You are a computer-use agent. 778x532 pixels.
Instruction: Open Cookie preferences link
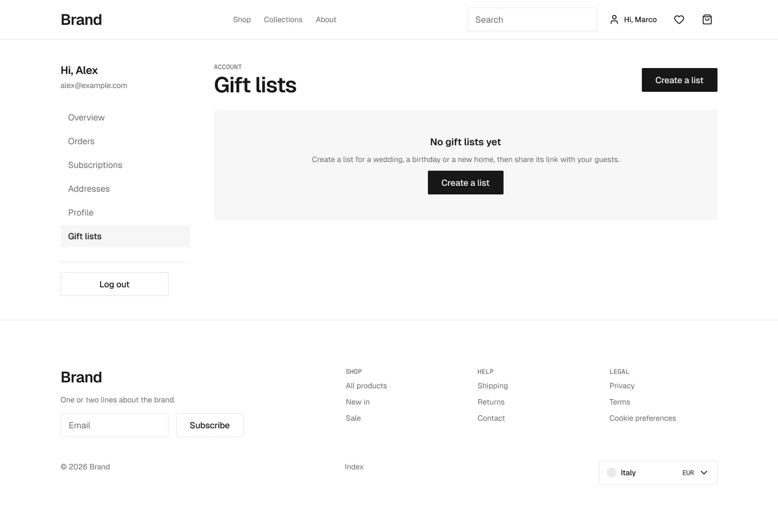[643, 418]
